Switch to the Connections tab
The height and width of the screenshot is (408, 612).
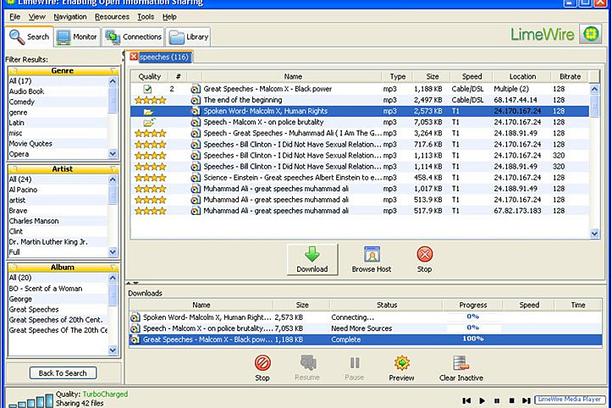[x=133, y=37]
